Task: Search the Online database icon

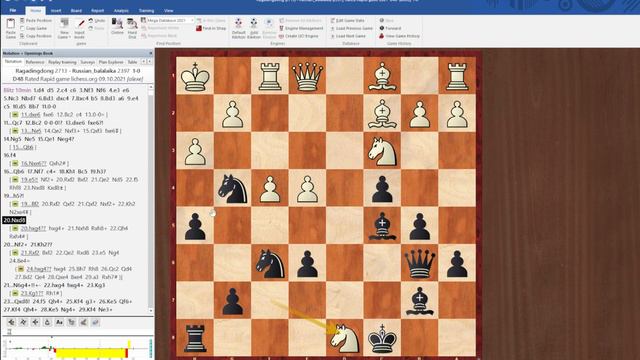Action: 117,27
